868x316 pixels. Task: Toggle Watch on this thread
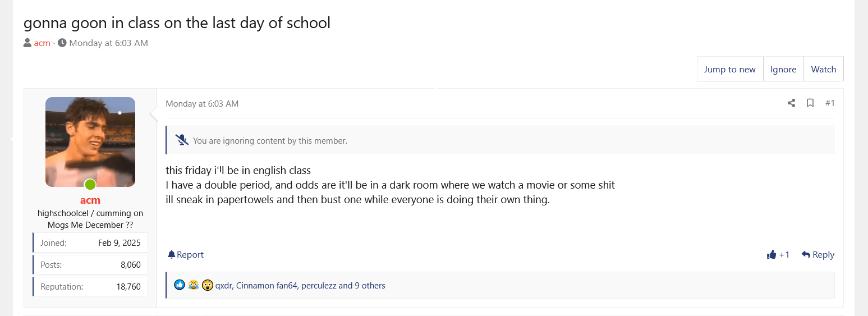pyautogui.click(x=823, y=69)
